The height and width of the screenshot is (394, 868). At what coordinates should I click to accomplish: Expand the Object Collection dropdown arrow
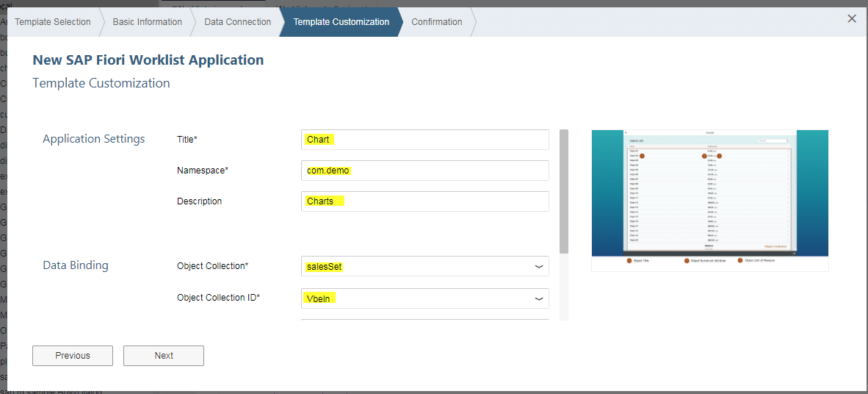click(538, 266)
